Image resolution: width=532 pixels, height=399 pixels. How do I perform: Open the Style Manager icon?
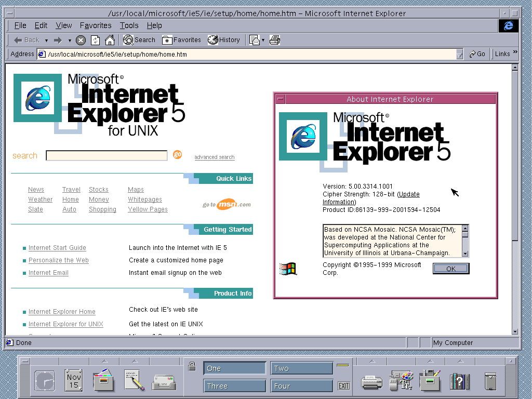click(401, 380)
